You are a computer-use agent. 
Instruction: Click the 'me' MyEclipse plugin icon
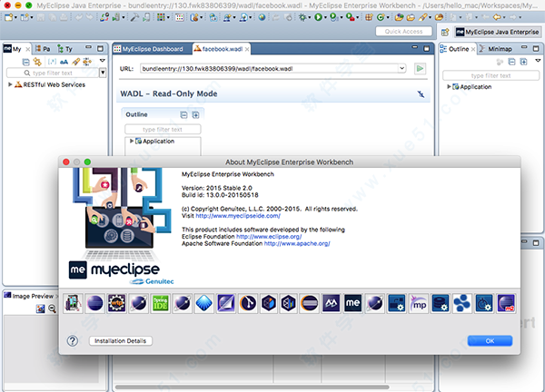[352, 303]
